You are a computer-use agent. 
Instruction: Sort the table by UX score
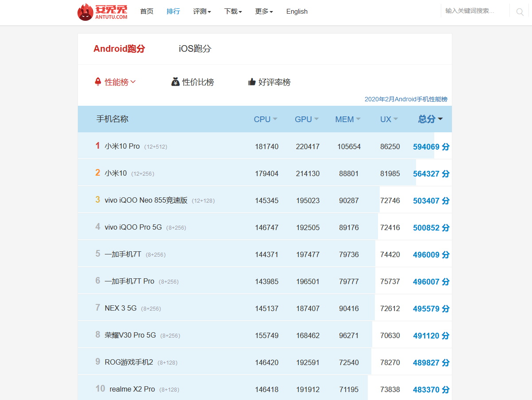(389, 119)
